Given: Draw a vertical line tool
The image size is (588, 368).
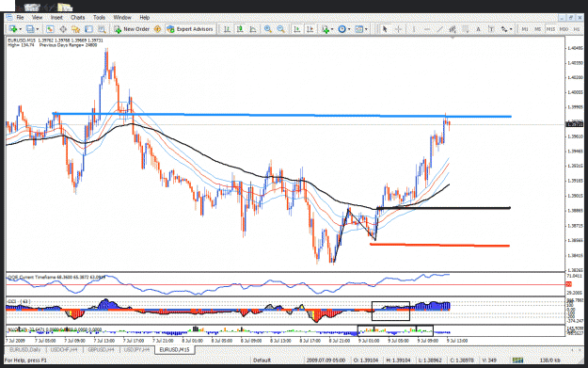Looking at the screenshot, I should pos(414,29).
